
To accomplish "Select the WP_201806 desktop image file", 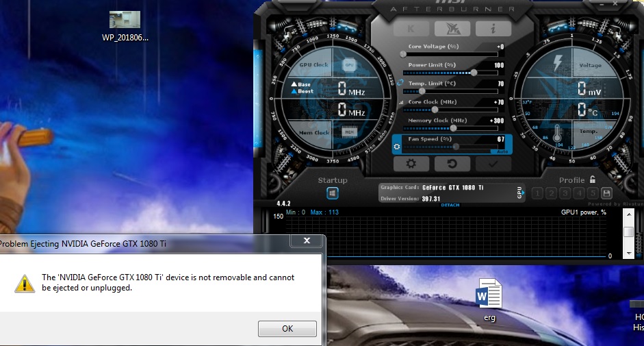I will point(125,26).
